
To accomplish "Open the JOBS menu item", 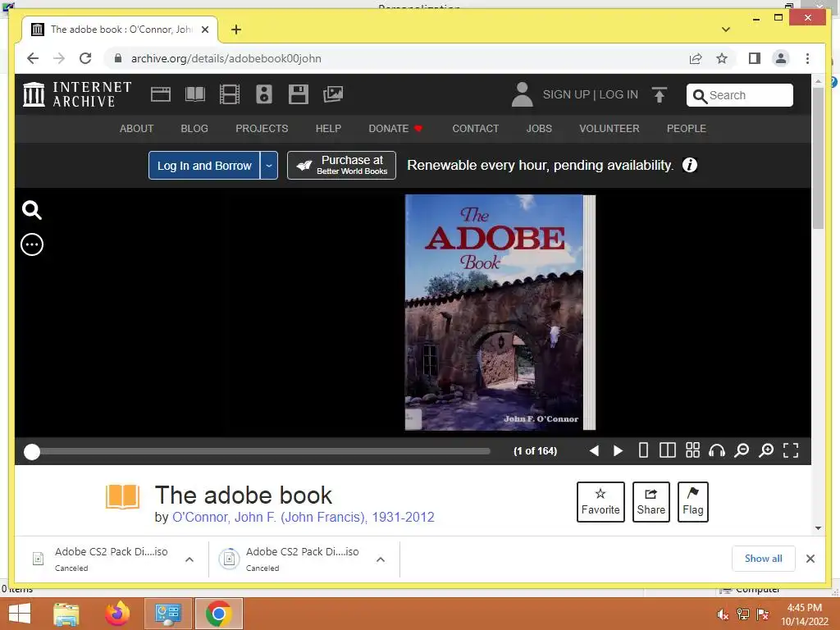I will point(539,129).
